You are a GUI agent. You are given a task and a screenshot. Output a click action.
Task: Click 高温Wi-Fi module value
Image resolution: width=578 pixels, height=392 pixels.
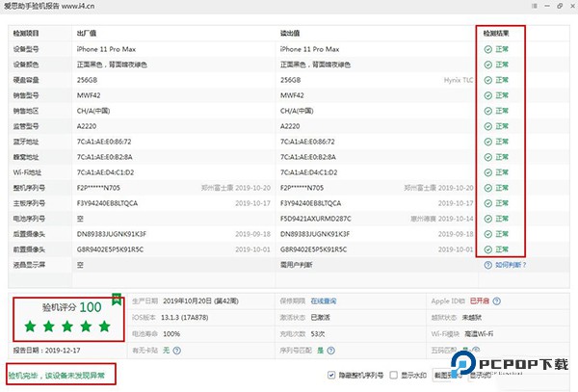point(479,334)
